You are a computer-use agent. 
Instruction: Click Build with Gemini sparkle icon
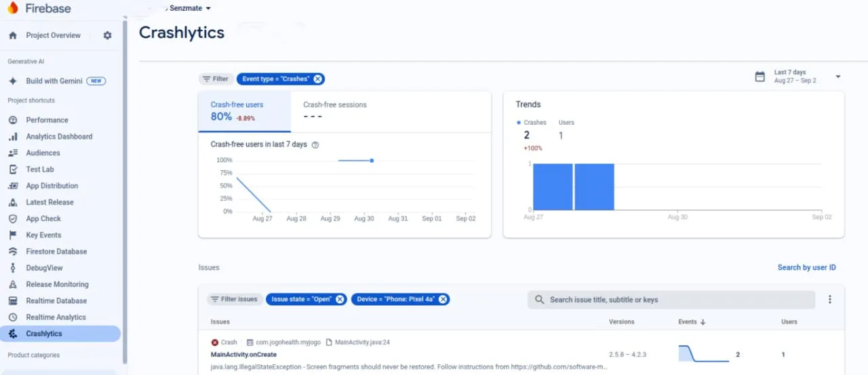tap(13, 81)
